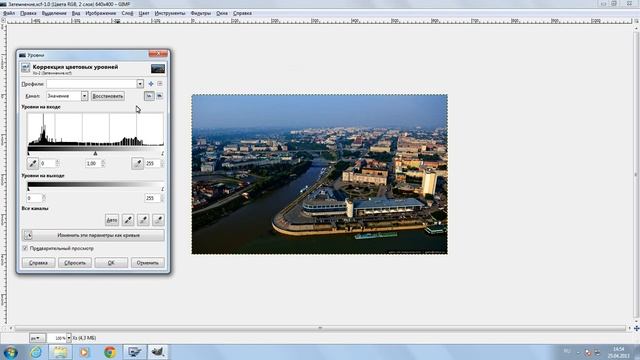Screen dimensions: 640x360
Task: Click the input black level value field
Action: [47, 163]
